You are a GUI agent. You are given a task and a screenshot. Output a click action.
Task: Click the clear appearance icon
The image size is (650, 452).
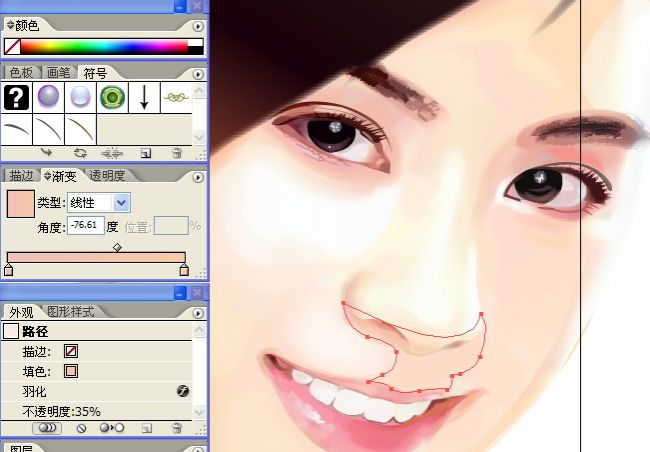(81, 428)
